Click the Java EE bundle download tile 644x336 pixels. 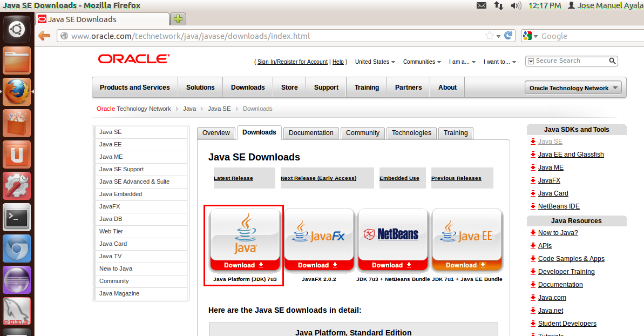[467, 240]
